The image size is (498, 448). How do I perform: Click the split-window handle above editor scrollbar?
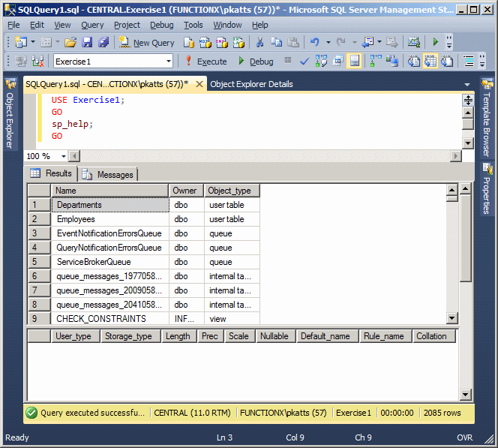coord(468,100)
